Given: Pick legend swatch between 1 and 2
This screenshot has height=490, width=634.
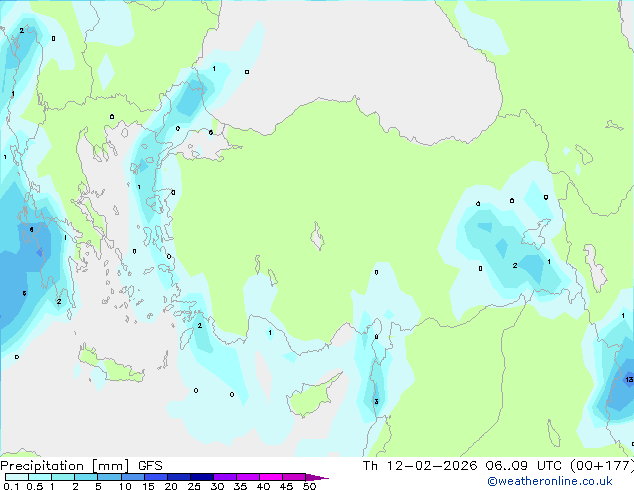Looking at the screenshot, I should (63, 477).
